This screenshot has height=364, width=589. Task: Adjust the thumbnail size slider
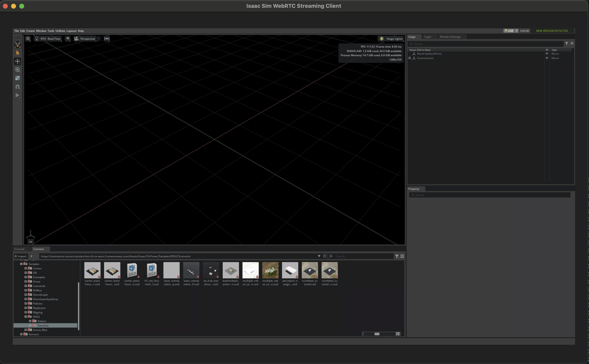click(x=377, y=334)
